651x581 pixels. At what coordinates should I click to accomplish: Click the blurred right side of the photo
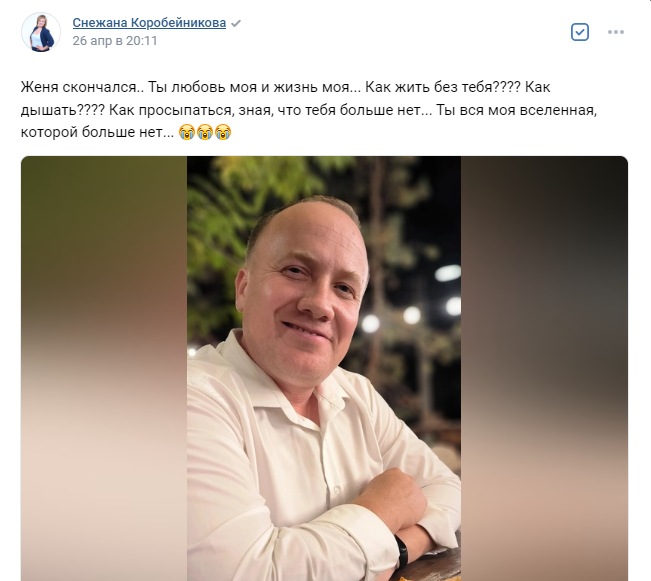coord(544,368)
